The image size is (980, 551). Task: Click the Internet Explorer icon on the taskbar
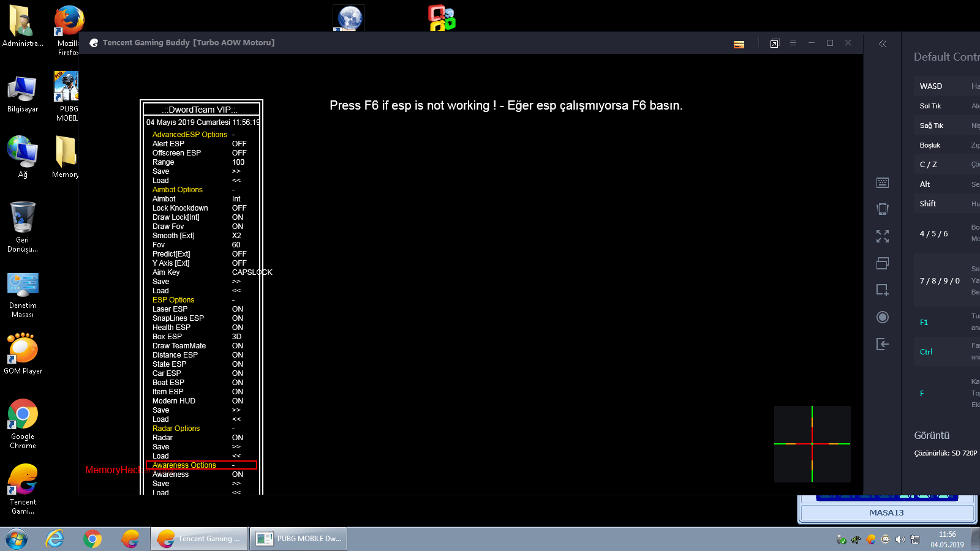tap(55, 539)
